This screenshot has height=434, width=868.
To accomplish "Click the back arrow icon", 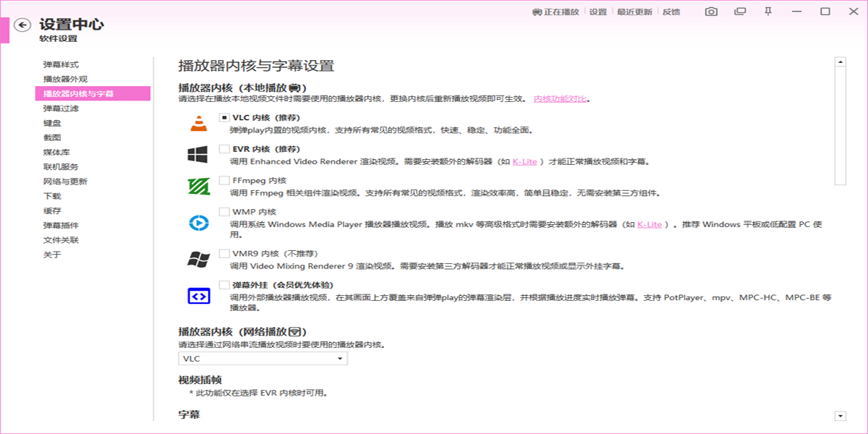I will [23, 25].
